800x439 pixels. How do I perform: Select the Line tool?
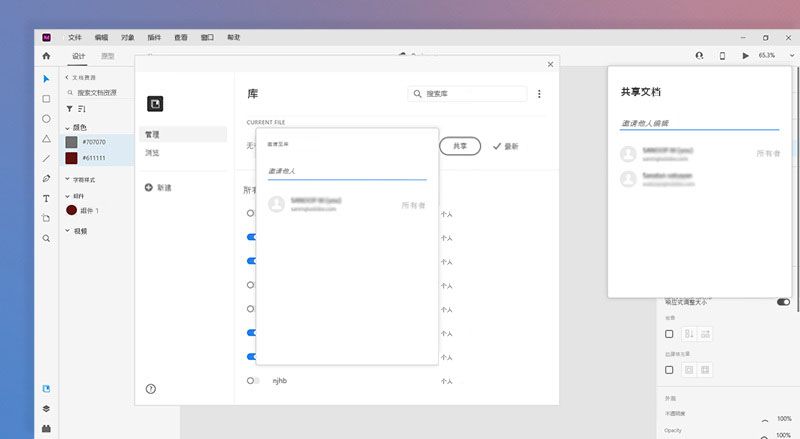tap(46, 158)
